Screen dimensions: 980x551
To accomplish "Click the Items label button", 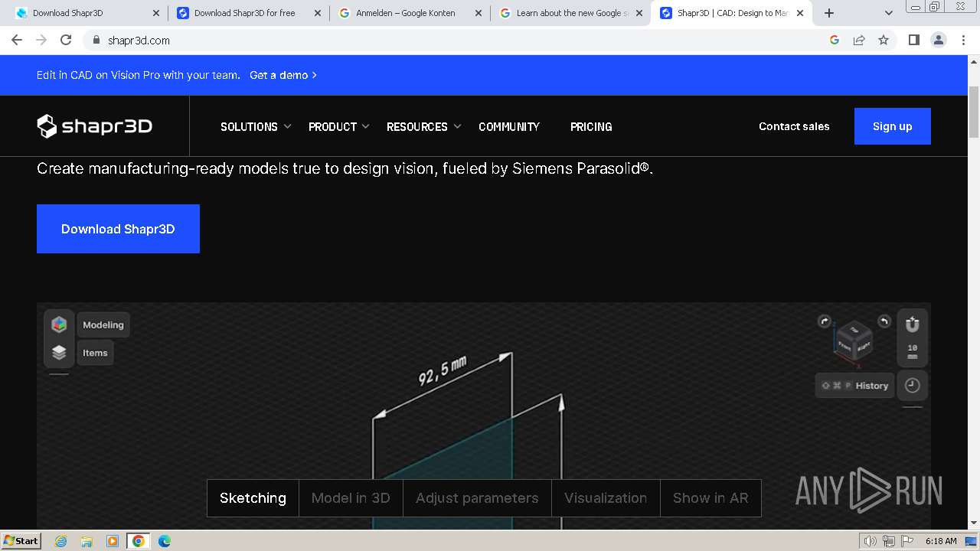I will pyautogui.click(x=95, y=353).
